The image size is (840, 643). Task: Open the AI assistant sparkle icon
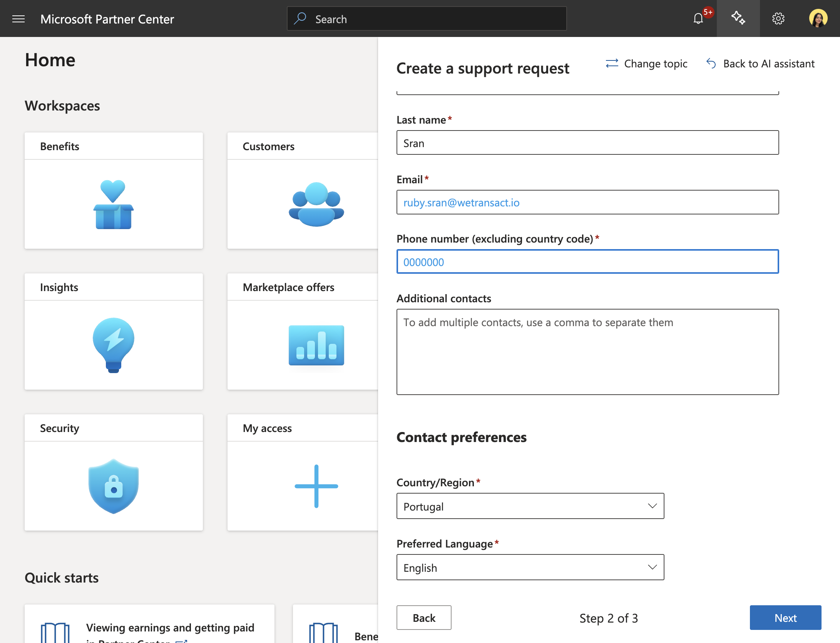pos(738,18)
